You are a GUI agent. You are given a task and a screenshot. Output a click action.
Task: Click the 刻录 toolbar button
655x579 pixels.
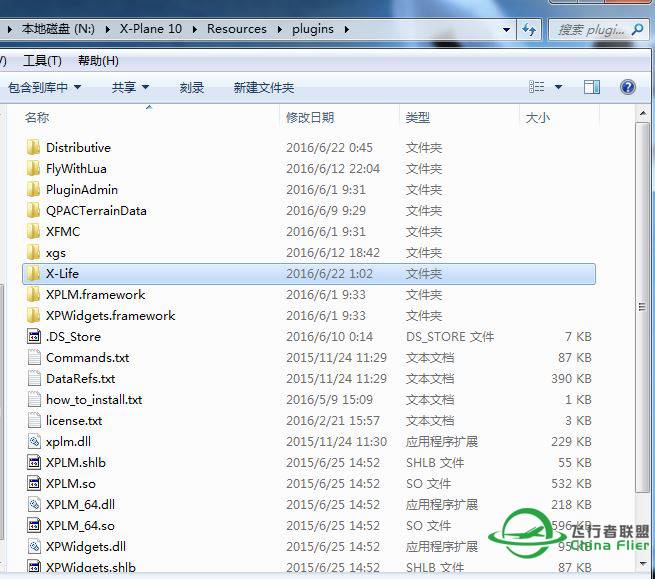192,87
